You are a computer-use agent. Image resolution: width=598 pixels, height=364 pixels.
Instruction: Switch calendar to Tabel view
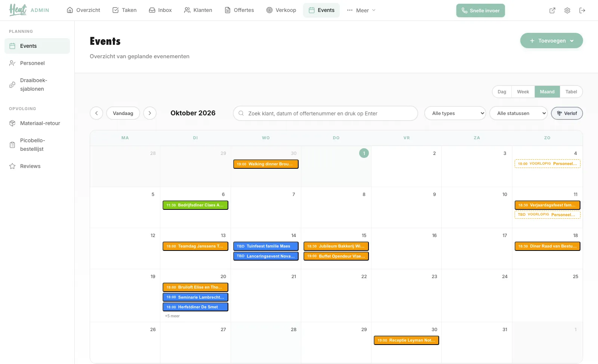pos(571,92)
